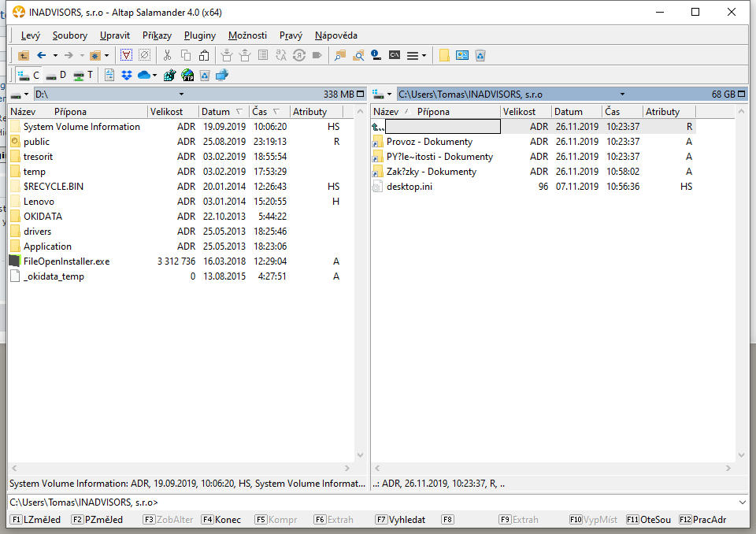Click the Cut scissors icon

tap(167, 55)
